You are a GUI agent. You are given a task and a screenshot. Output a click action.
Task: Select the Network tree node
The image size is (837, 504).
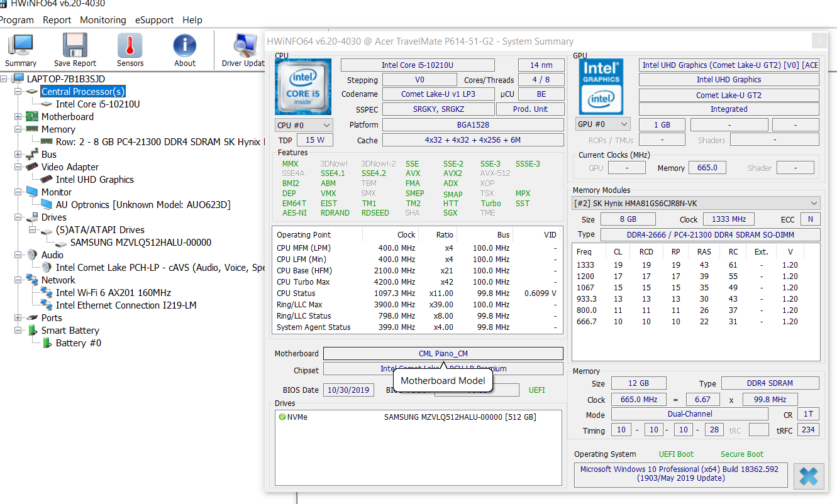coord(58,280)
